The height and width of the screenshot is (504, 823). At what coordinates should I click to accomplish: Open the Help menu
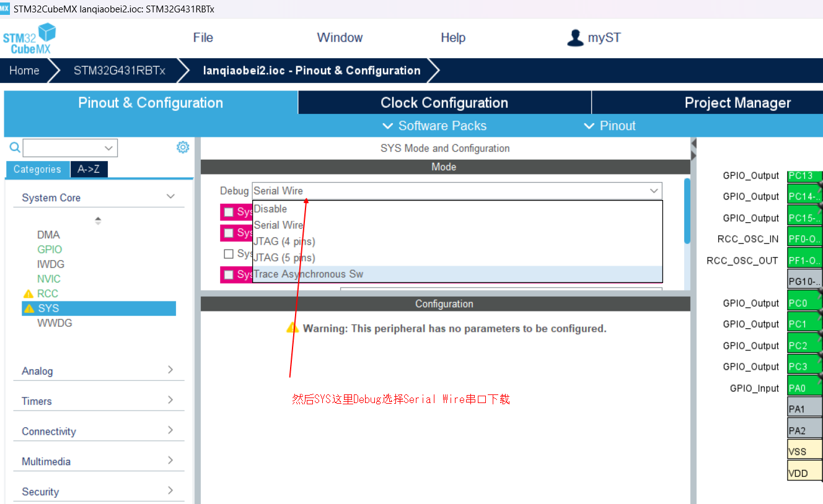pos(453,38)
